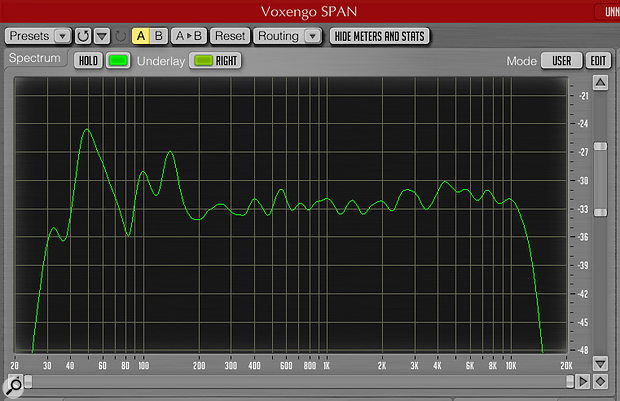Open the Presets menu
Image resolution: width=620 pixels, height=401 pixels.
[38, 36]
